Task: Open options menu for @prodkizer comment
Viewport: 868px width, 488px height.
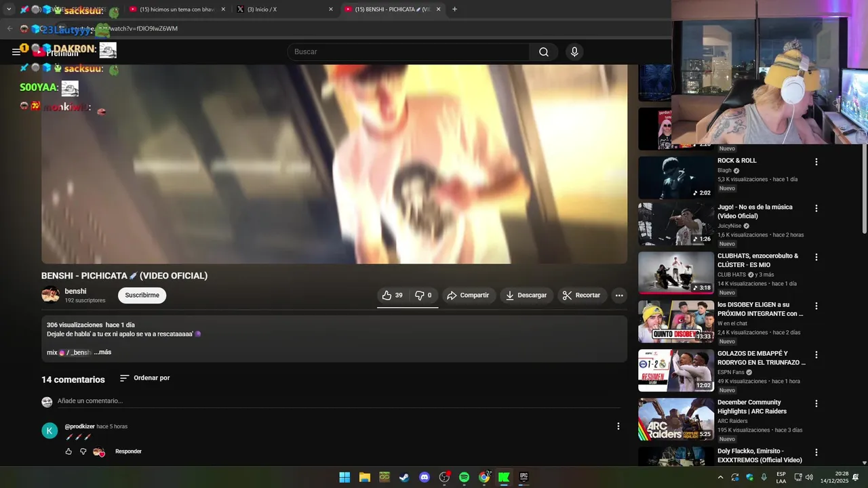Action: coord(618,426)
